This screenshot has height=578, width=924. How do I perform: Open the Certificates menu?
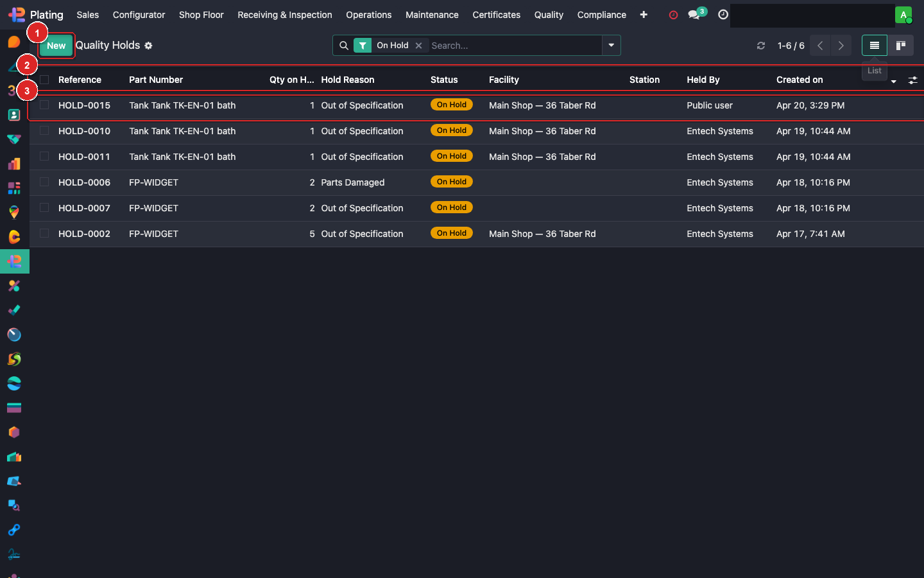click(x=496, y=15)
